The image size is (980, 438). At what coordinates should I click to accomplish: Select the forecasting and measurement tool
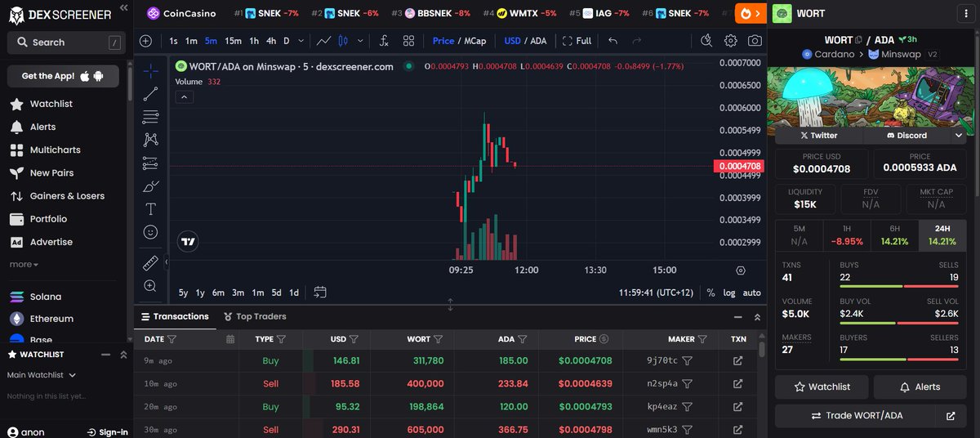click(x=150, y=163)
